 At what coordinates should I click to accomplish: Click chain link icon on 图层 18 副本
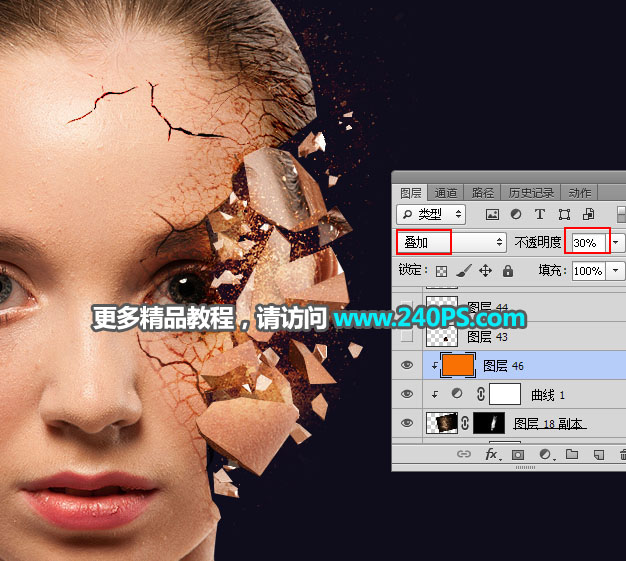pos(465,423)
